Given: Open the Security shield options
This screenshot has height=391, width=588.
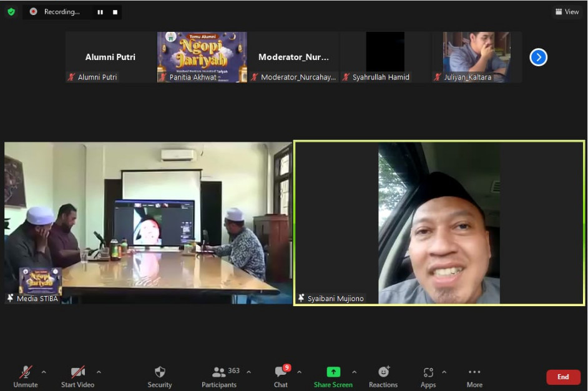Looking at the screenshot, I should click(160, 377).
